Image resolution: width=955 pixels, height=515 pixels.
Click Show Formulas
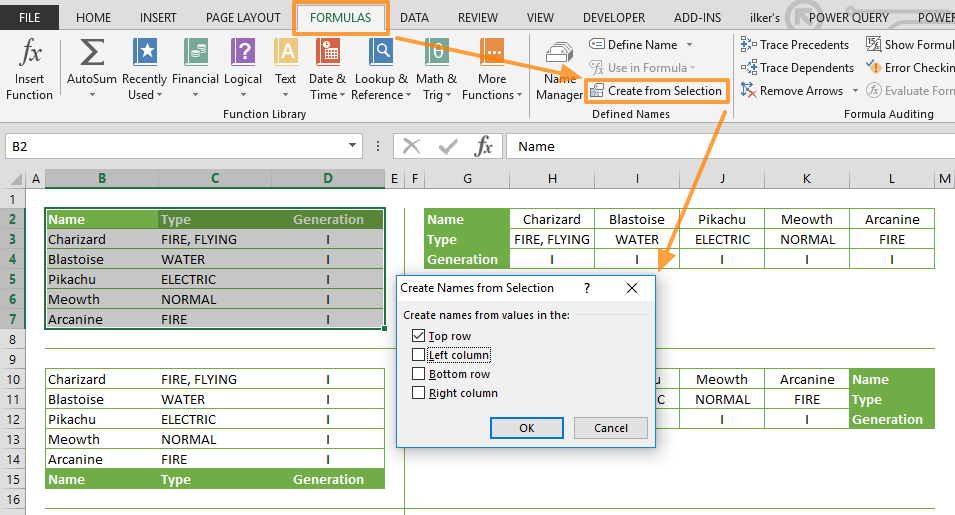(x=910, y=44)
